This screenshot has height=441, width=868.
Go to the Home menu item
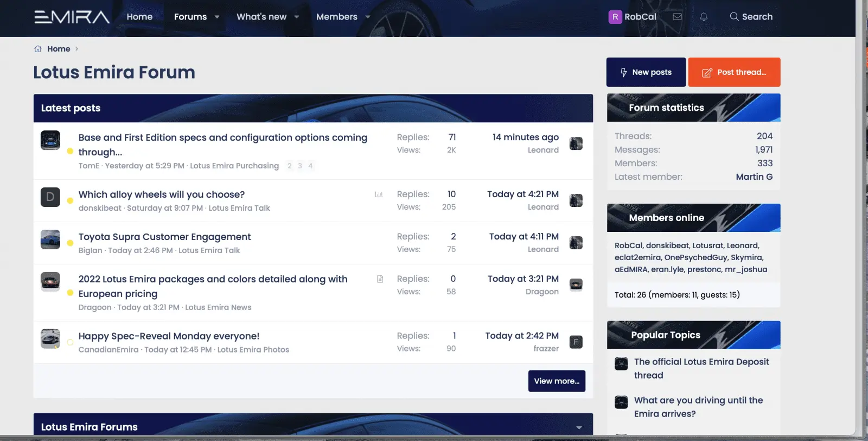[139, 17]
